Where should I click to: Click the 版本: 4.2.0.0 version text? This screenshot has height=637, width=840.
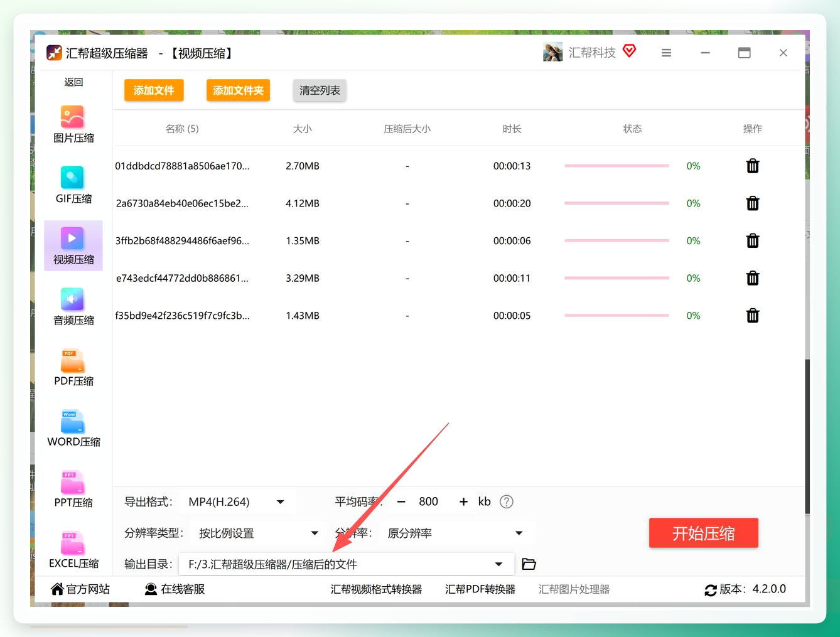tap(753, 589)
